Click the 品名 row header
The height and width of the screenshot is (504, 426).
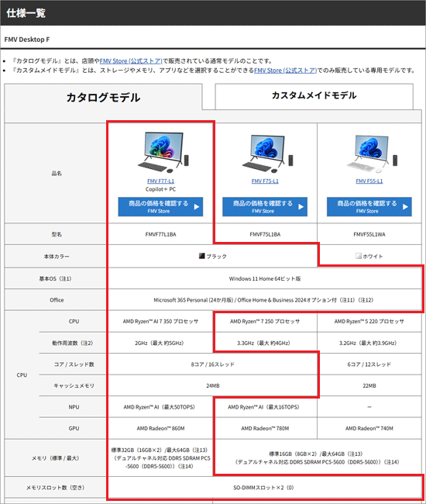pos(57,173)
